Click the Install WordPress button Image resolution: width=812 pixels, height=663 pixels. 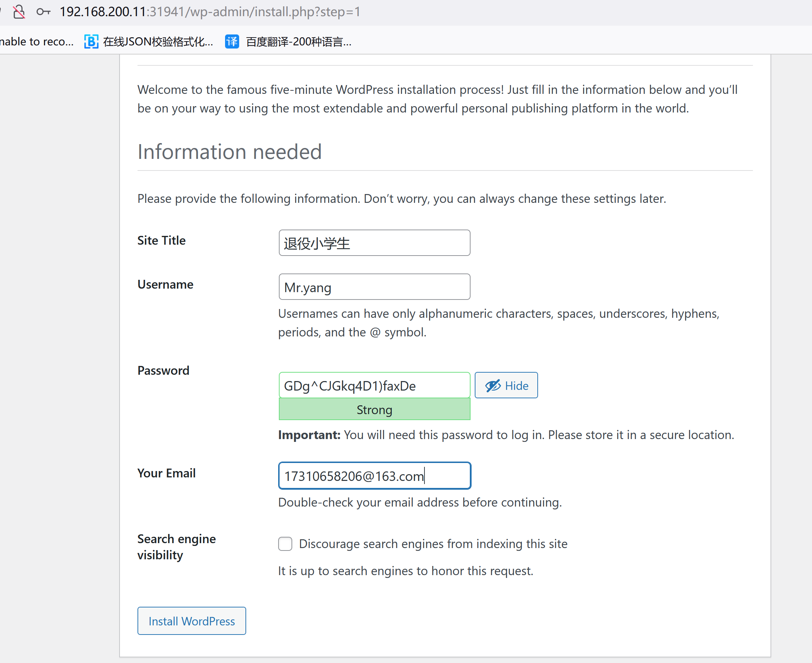[x=192, y=621]
